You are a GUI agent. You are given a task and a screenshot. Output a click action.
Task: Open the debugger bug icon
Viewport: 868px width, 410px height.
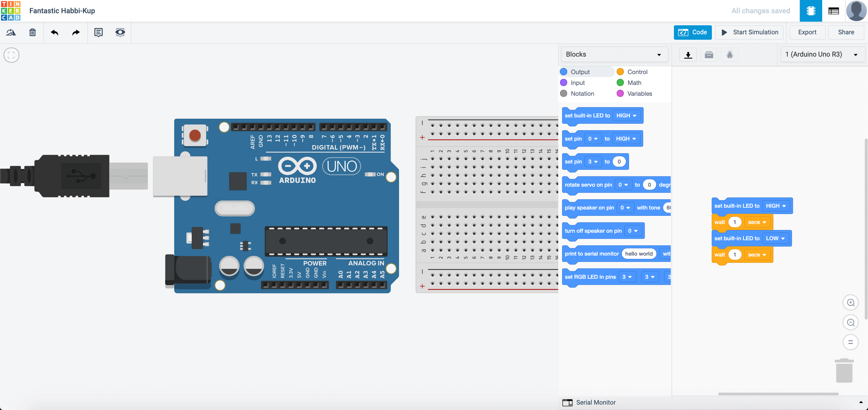[x=730, y=54]
